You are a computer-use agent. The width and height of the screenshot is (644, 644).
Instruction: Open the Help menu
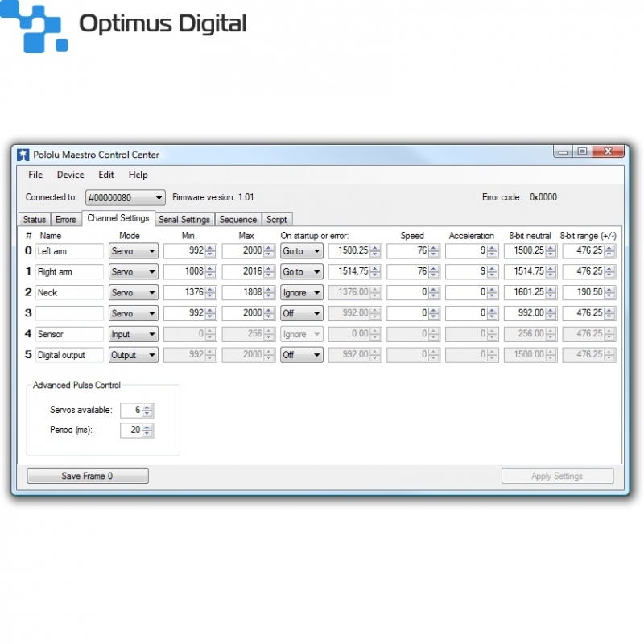138,175
